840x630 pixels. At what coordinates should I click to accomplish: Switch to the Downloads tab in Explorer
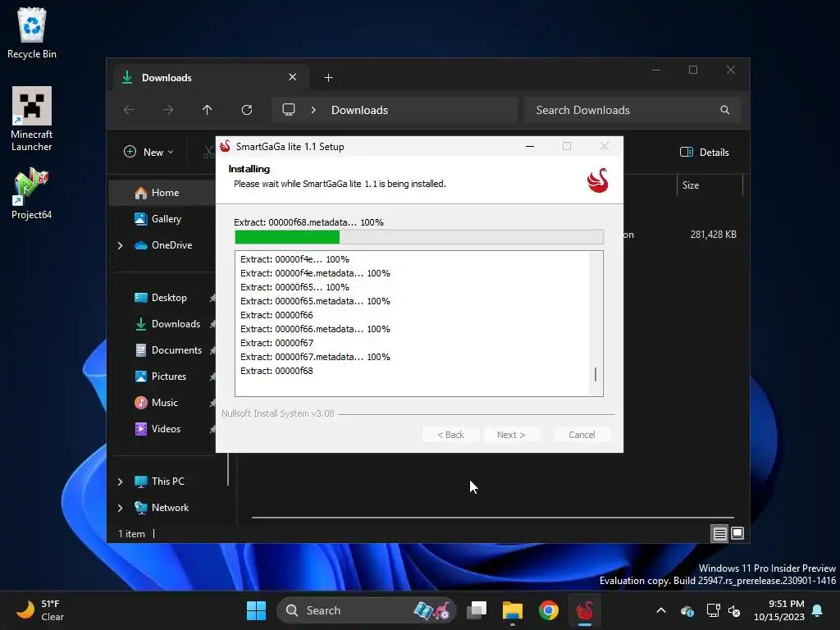tap(211, 78)
